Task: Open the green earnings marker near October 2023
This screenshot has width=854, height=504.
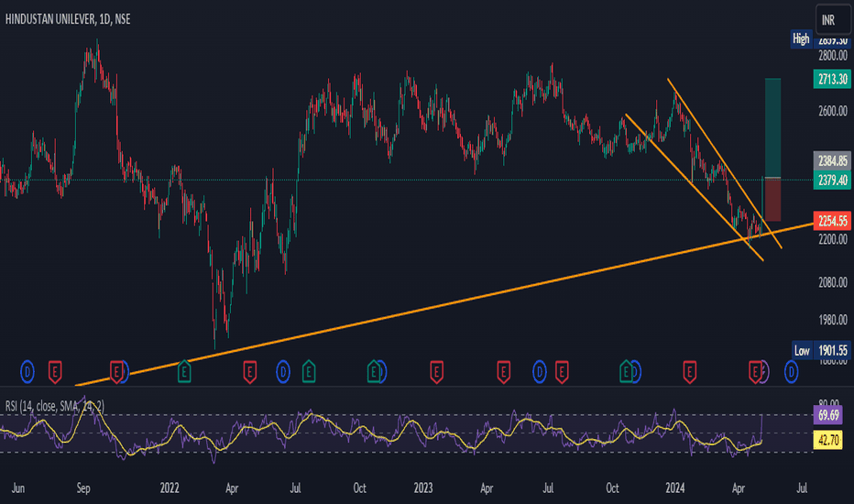Action: (x=626, y=372)
